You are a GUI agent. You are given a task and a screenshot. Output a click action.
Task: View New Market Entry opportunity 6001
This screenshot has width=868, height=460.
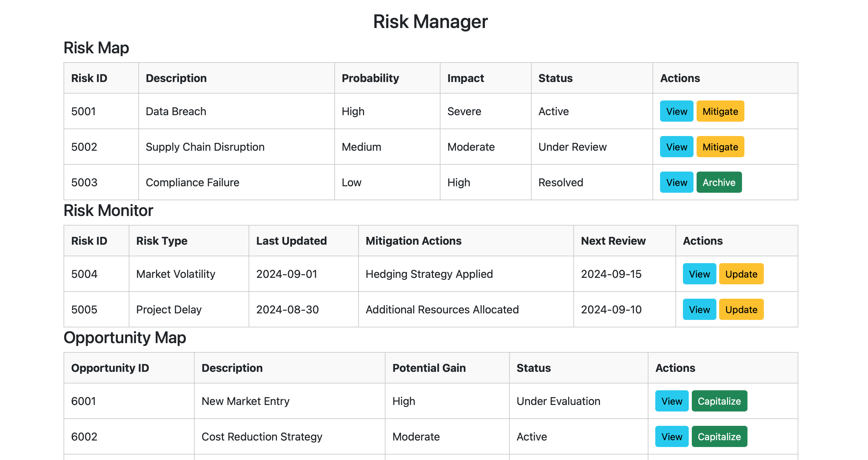pos(671,401)
